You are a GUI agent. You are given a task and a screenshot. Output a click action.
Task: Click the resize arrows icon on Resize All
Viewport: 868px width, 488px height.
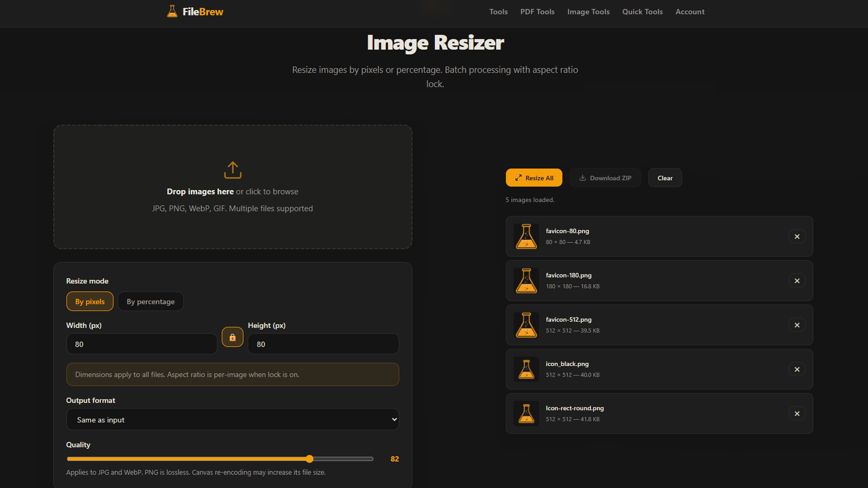(519, 178)
